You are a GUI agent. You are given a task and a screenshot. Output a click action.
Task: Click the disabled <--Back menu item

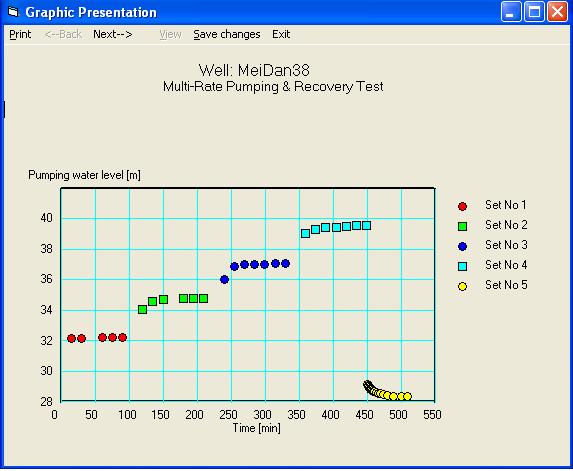click(63, 34)
